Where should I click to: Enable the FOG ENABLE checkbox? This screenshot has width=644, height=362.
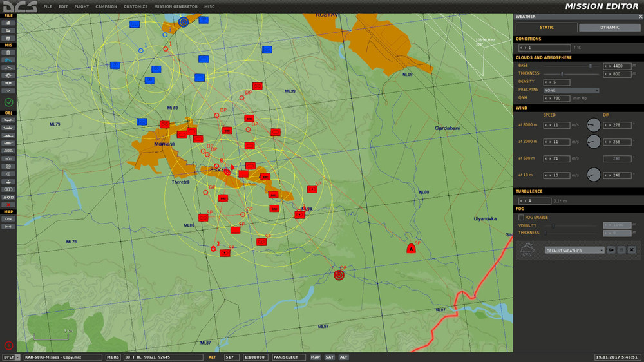(521, 217)
